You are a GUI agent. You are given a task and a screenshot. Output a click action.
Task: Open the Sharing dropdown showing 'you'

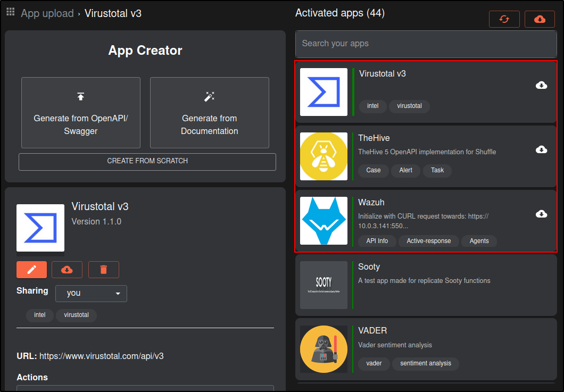click(x=91, y=293)
